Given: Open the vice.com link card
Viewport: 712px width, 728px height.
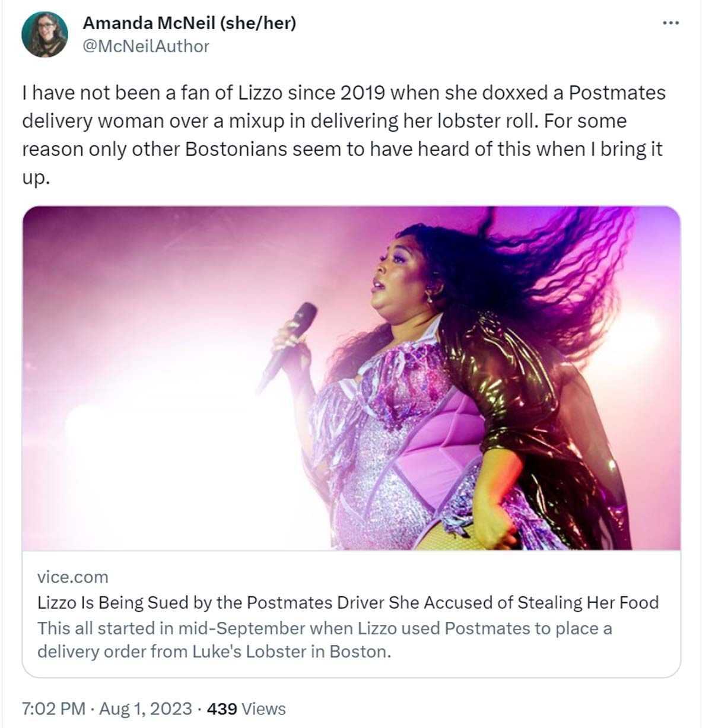Looking at the screenshot, I should [x=71, y=577].
